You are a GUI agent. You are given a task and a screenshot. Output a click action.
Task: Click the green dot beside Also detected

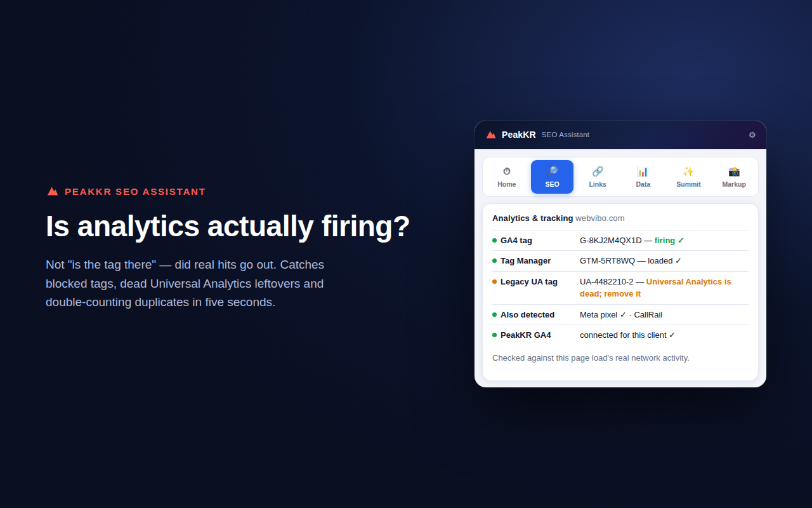click(495, 314)
